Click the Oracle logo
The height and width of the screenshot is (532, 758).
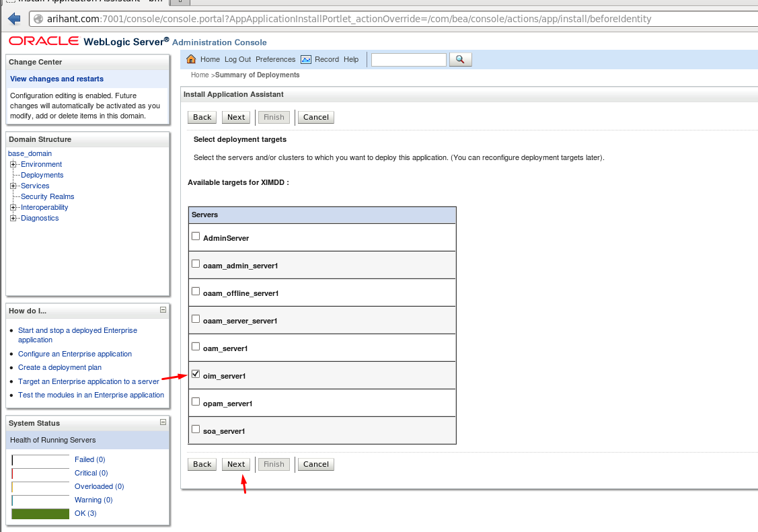(44, 41)
